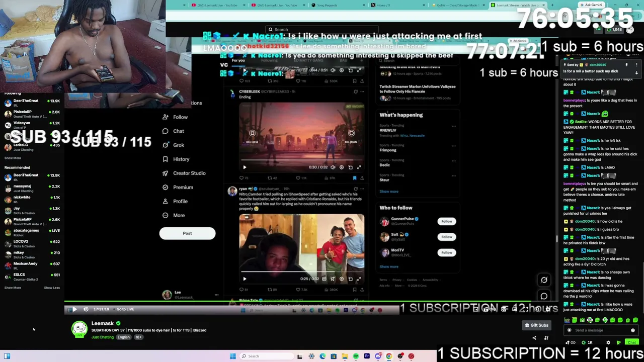
Task: Open Spotify from taskbar
Action: 356,356
